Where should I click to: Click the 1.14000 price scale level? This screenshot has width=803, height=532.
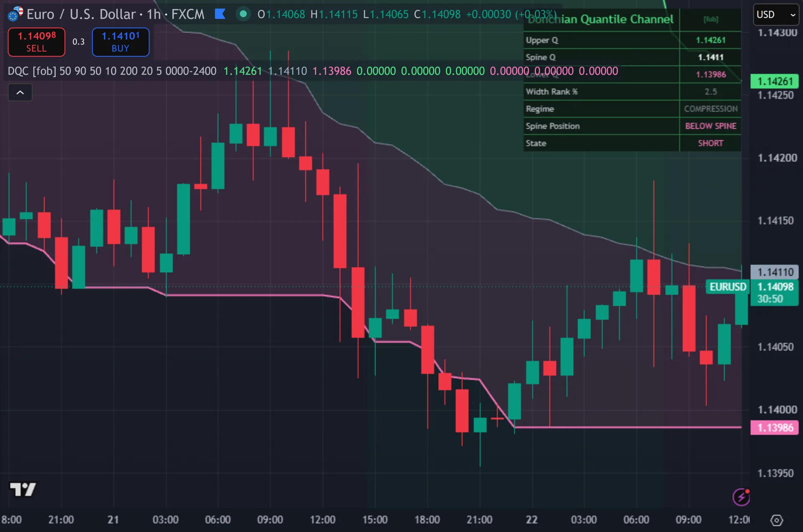click(x=777, y=410)
